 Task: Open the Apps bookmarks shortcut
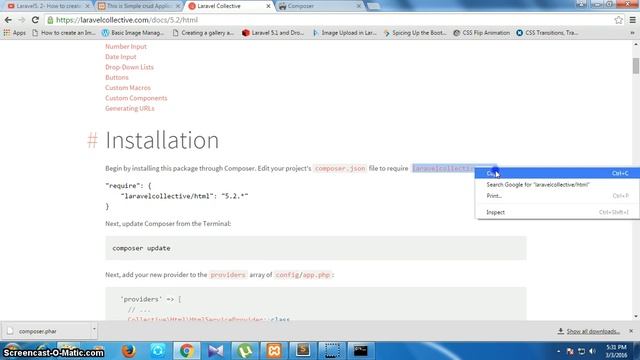[x=14, y=33]
